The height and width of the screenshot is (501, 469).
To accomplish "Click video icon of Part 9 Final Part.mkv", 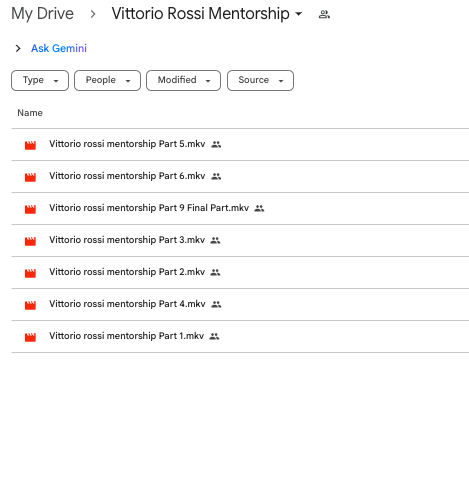I will pyautogui.click(x=30, y=209).
